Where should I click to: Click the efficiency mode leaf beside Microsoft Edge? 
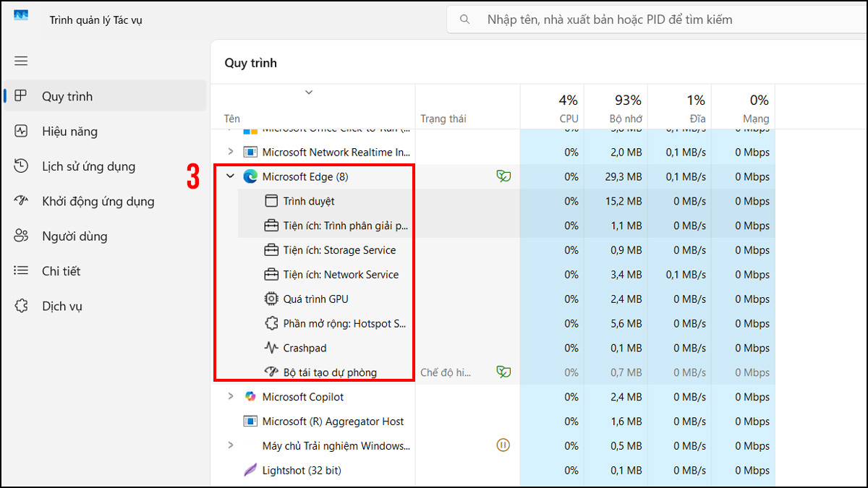503,176
